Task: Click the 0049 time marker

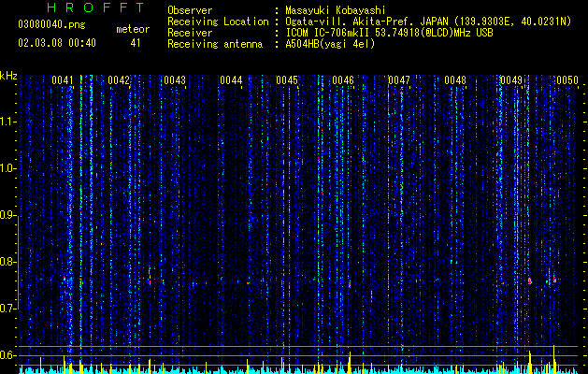Action: (x=511, y=80)
